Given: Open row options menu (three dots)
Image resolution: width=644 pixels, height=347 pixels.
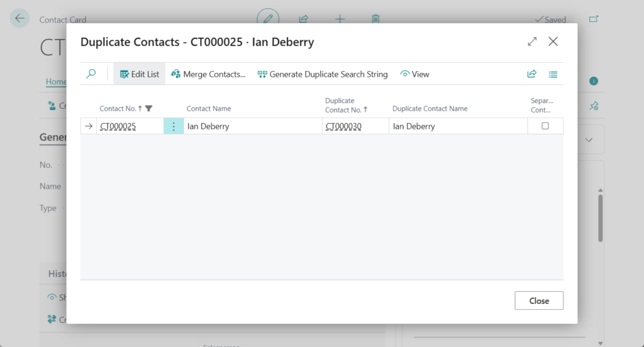Looking at the screenshot, I should click(174, 126).
